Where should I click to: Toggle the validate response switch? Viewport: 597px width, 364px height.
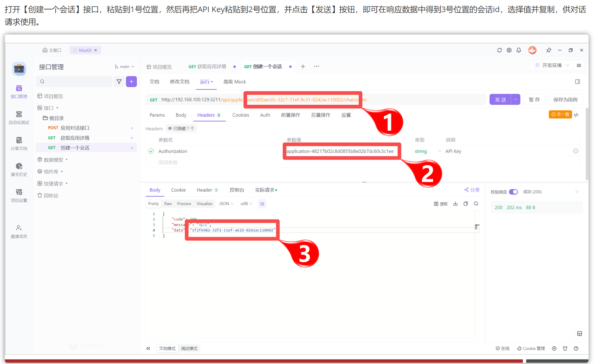point(513,192)
